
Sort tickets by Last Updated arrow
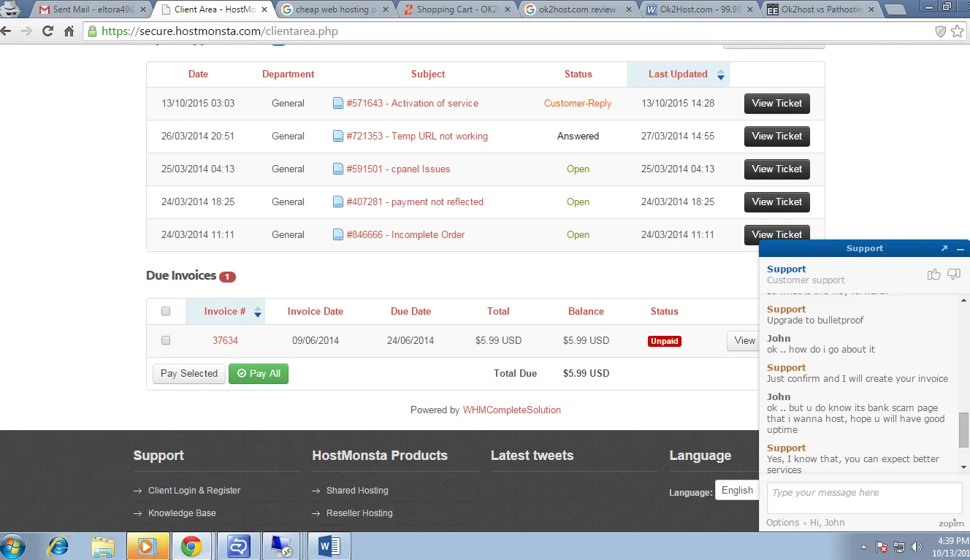[721, 74]
